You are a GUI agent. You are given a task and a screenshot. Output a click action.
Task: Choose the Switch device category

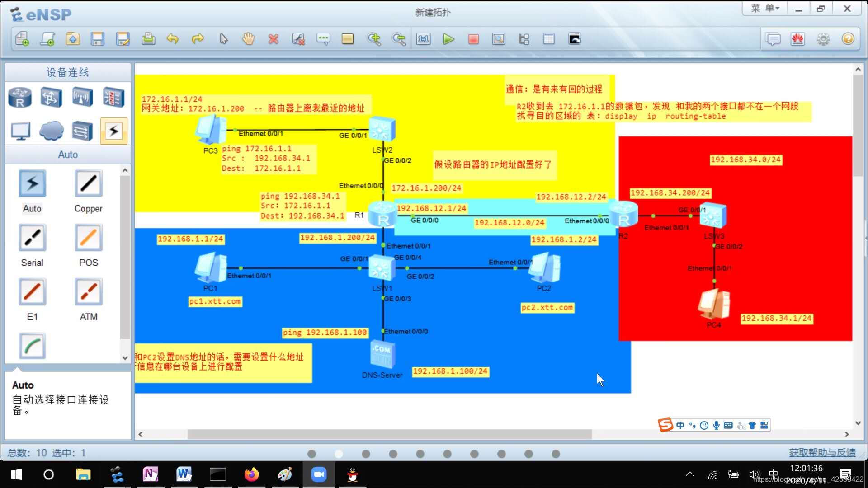tap(51, 97)
